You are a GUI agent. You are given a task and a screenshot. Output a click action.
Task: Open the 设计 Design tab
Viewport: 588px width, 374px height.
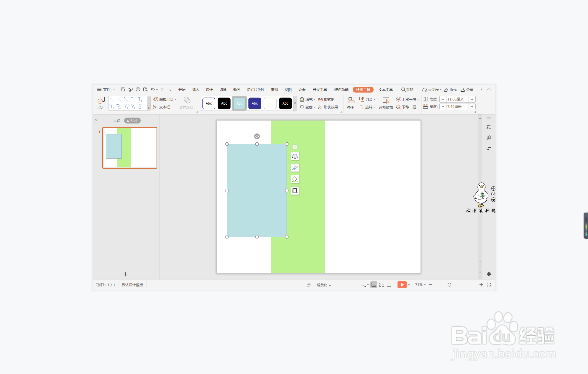[209, 90]
